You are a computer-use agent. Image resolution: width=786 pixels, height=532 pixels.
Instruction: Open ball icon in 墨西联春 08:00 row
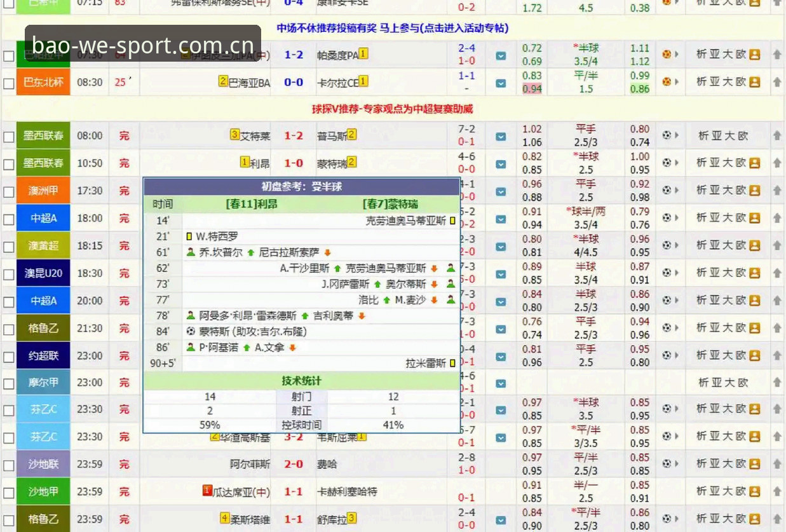pos(666,135)
